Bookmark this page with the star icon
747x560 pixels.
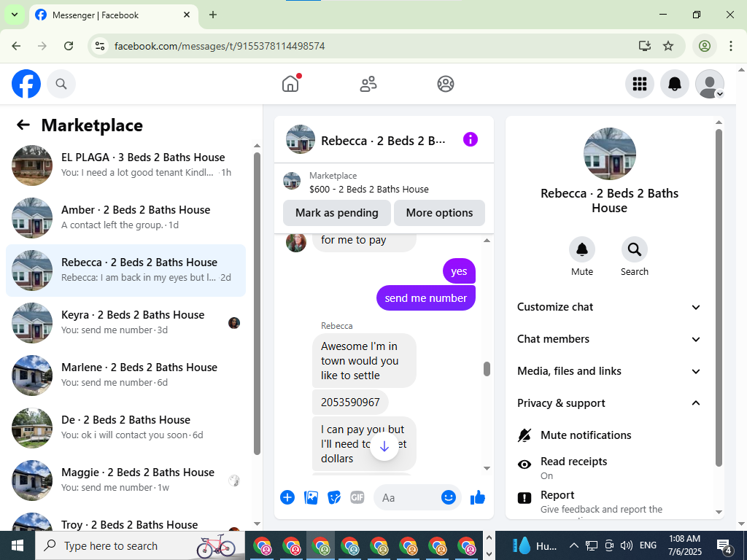[668, 46]
